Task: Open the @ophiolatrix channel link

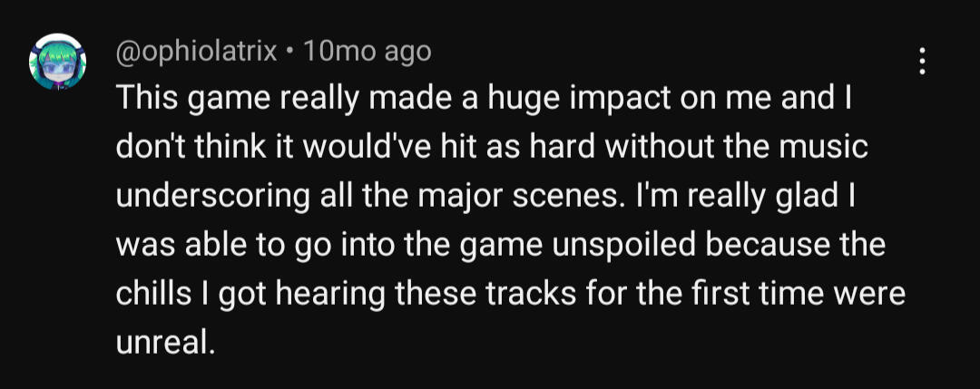Action: tap(196, 51)
